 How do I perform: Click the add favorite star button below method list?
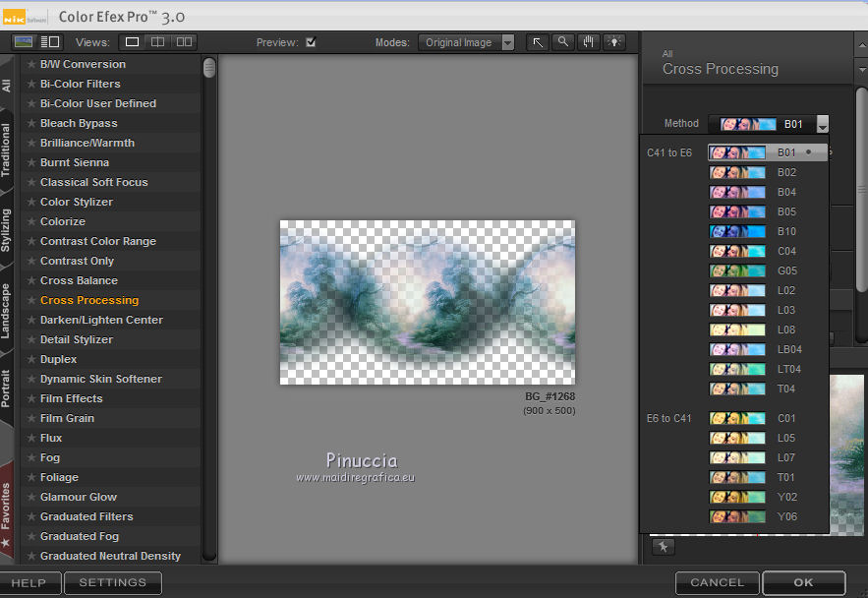664,547
